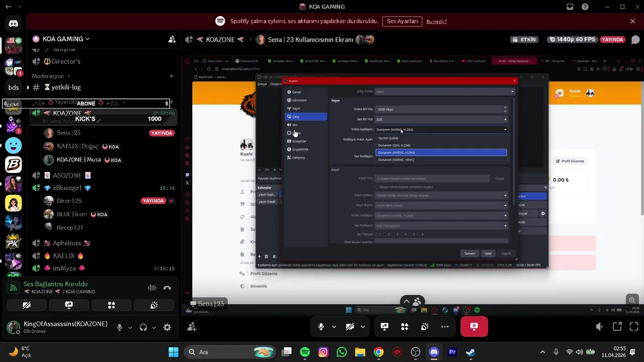This screenshot has width=644, height=362.
Task: Expand stream arrow next to Diren's YAYINDA badge
Action: pyautogui.click(x=172, y=201)
